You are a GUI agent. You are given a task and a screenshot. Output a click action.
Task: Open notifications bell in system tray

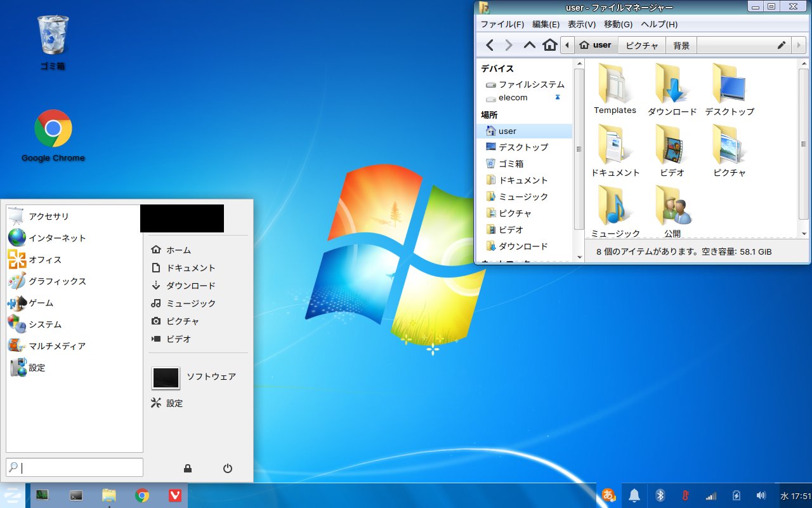(634, 495)
